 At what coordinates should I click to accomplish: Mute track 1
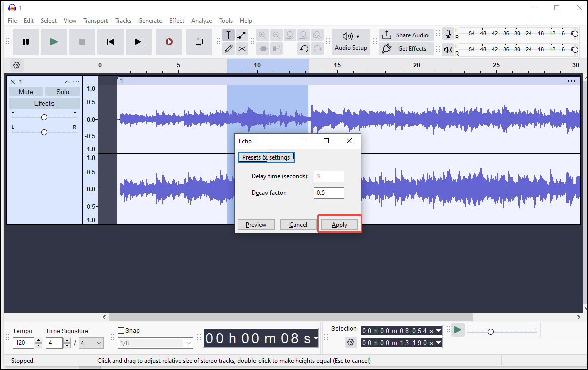tap(25, 91)
